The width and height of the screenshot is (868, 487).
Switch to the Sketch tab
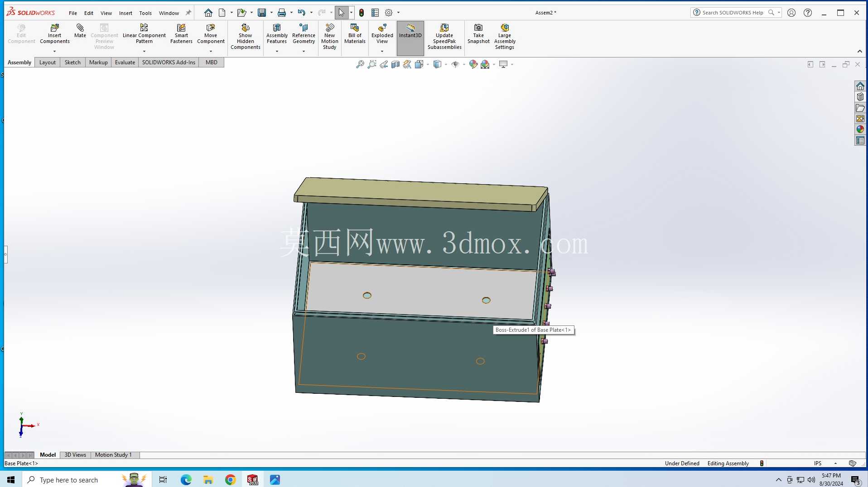pos(72,62)
